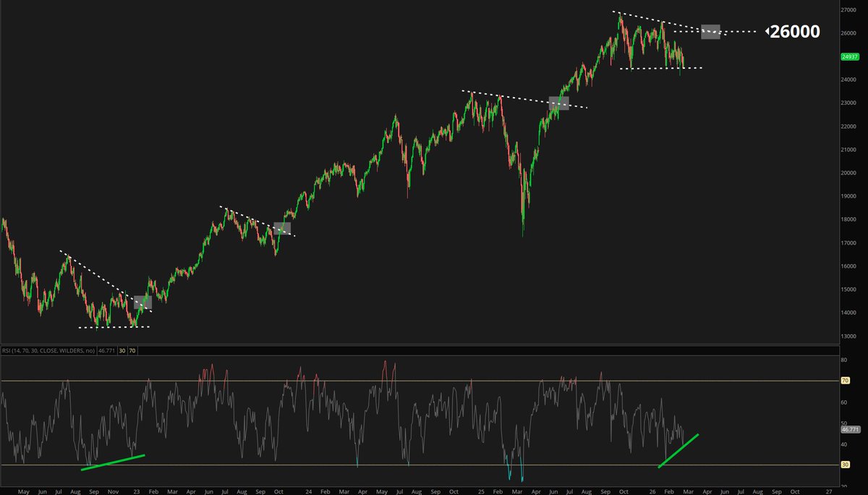Select the green RSI divergence line near 2026
868x495 pixels.
[678, 451]
